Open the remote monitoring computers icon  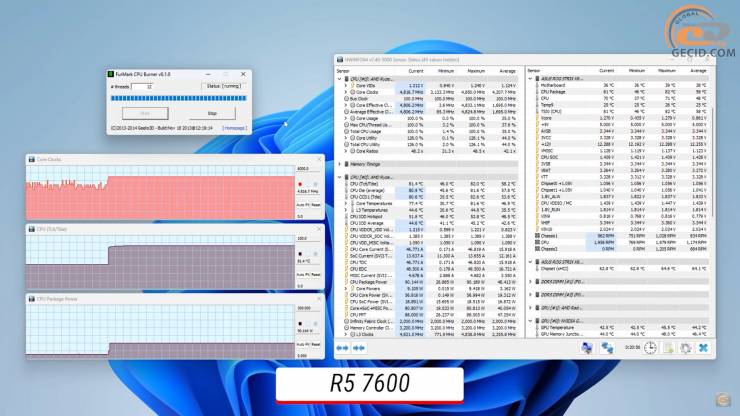587,348
